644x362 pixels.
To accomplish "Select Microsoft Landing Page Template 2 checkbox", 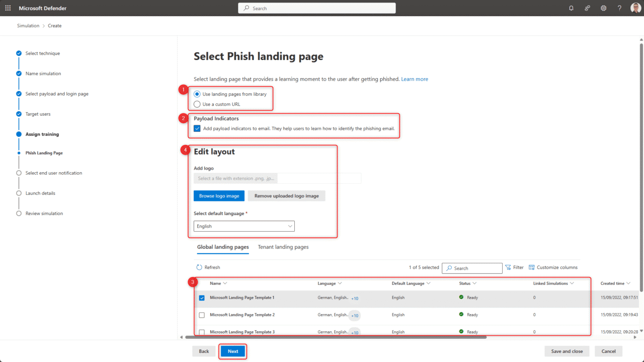I will click(x=202, y=315).
